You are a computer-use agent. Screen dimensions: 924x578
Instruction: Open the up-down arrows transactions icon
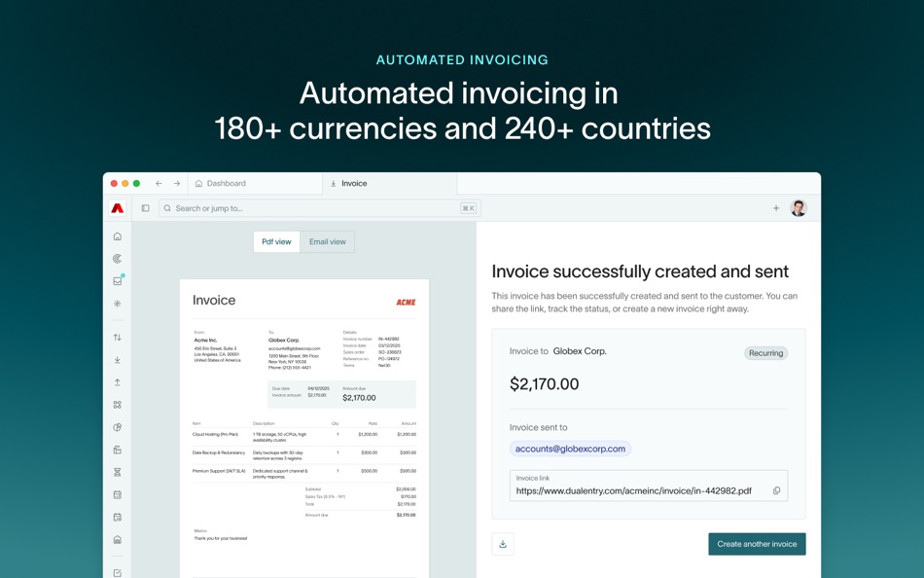click(x=118, y=338)
